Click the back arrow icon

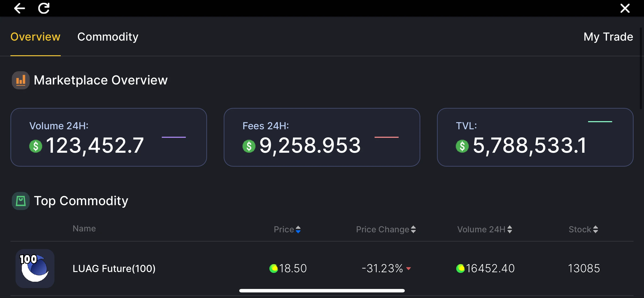pyautogui.click(x=19, y=8)
